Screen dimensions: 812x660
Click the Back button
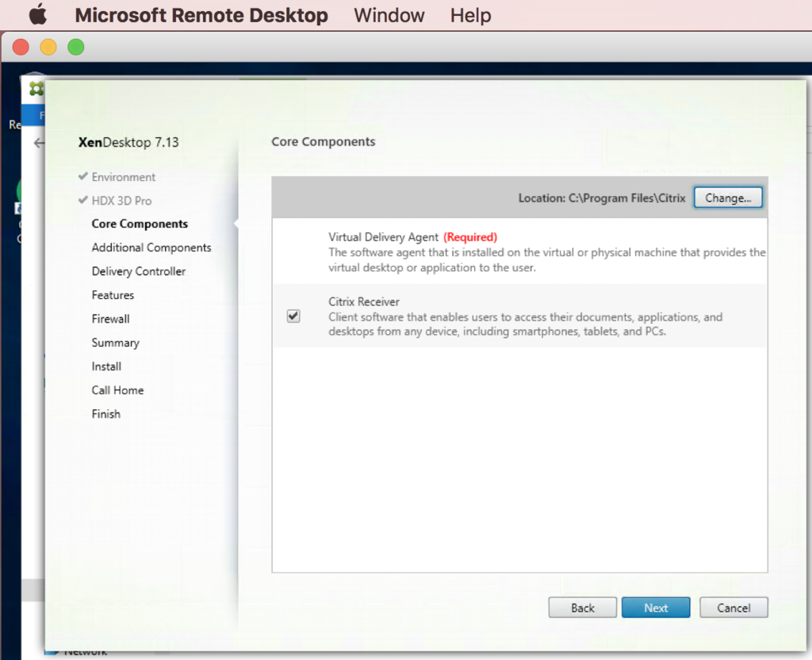[583, 608]
